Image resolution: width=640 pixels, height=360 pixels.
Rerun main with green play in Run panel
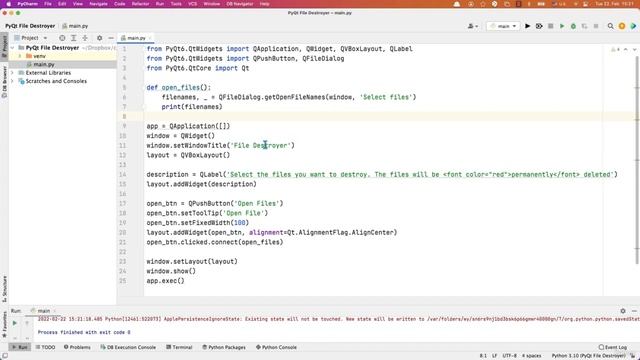tap(15, 323)
